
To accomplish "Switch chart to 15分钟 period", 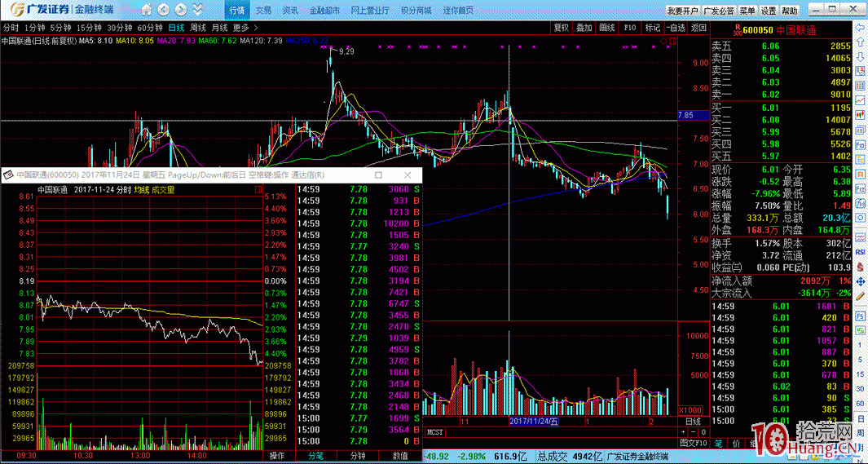I will click(x=89, y=27).
